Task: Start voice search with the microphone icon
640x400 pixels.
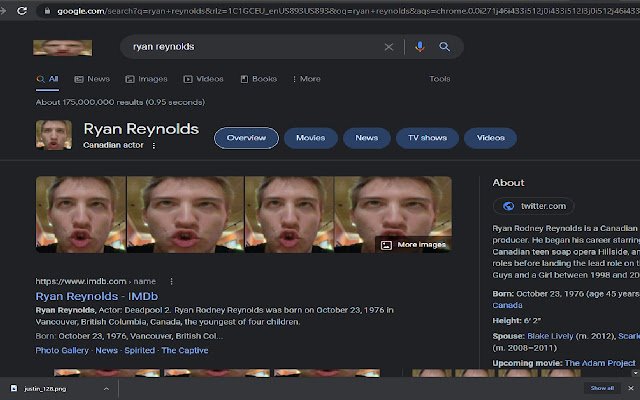Action: pos(420,47)
